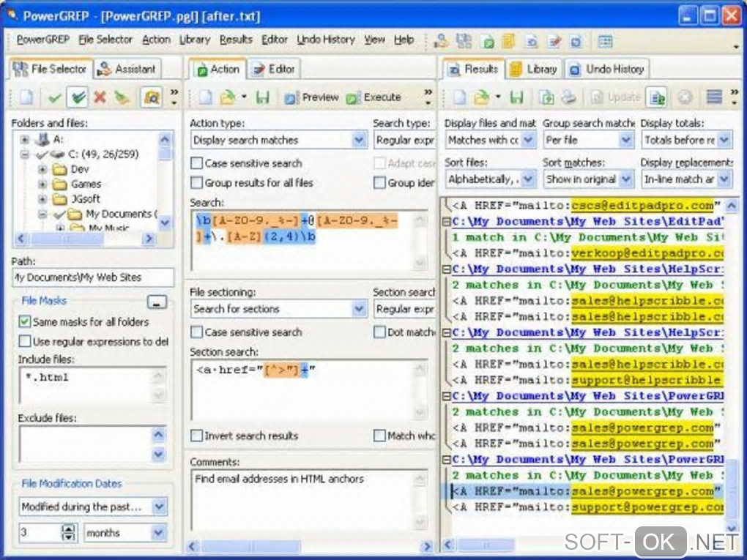Click the green checkmark include icon
The width and height of the screenshot is (747, 560).
point(55,98)
